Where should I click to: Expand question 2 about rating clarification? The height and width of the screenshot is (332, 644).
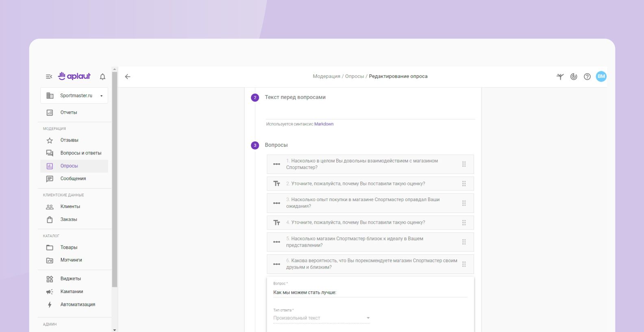coord(358,184)
